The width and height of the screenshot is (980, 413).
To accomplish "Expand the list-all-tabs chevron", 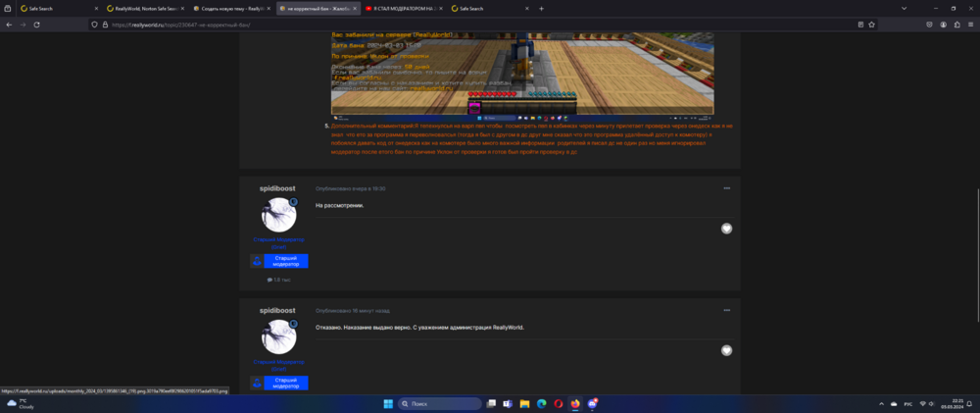I will coord(904,9).
